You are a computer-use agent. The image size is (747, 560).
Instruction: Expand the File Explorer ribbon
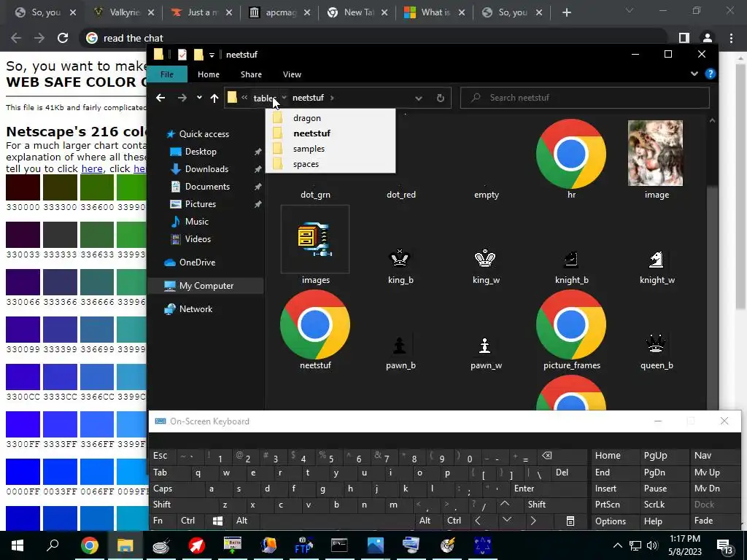point(694,74)
